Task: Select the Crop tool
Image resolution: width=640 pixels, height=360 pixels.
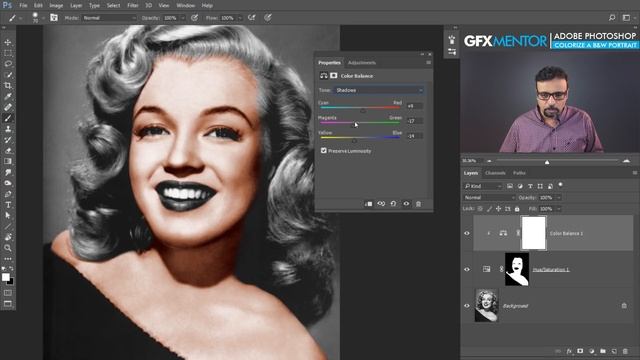Action: coord(8,86)
